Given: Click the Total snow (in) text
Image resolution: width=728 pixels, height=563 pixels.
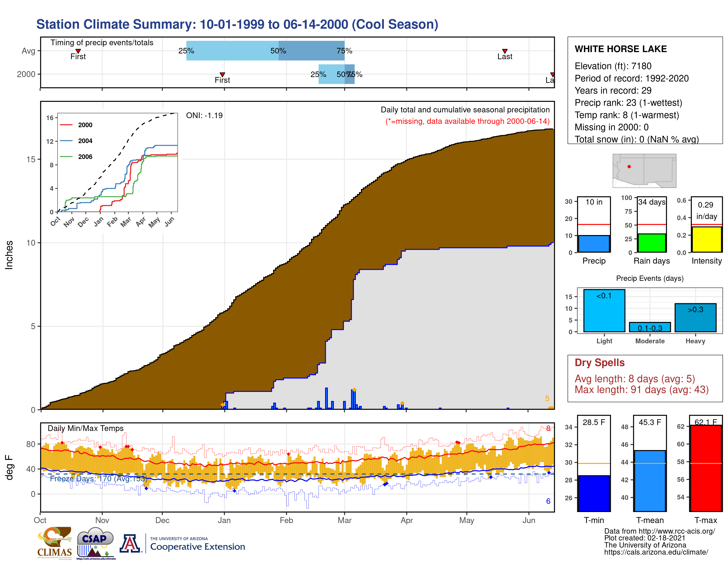Looking at the screenshot, I should pyautogui.click(x=637, y=139).
